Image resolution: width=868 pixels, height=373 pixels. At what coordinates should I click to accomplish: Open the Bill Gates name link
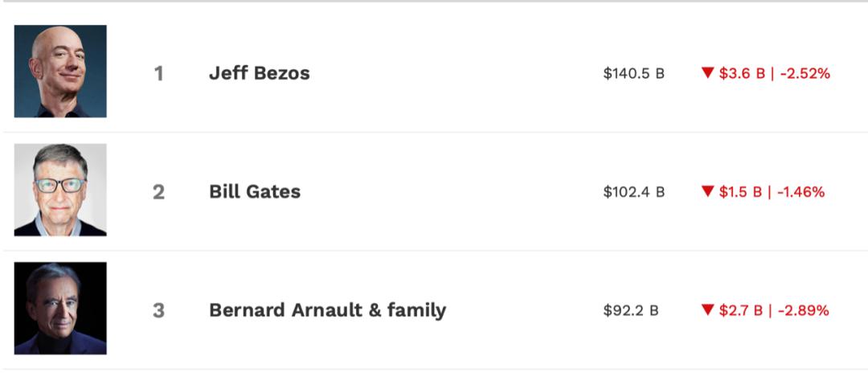[255, 191]
